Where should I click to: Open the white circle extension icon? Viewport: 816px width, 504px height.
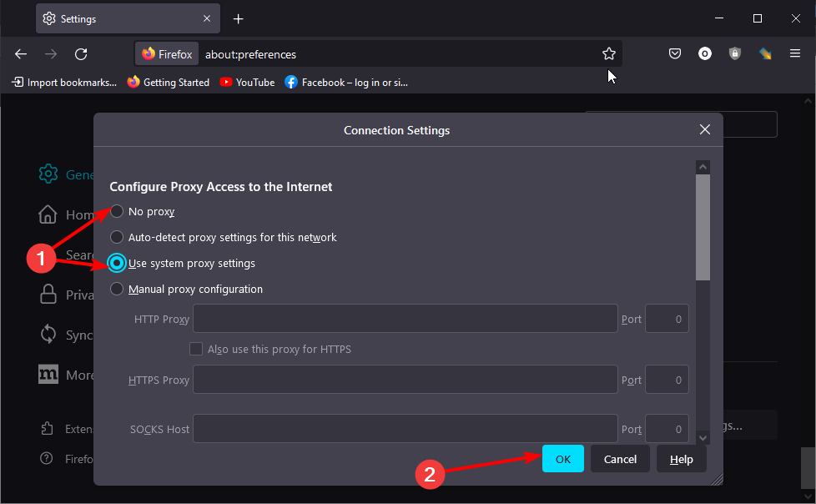pos(705,53)
